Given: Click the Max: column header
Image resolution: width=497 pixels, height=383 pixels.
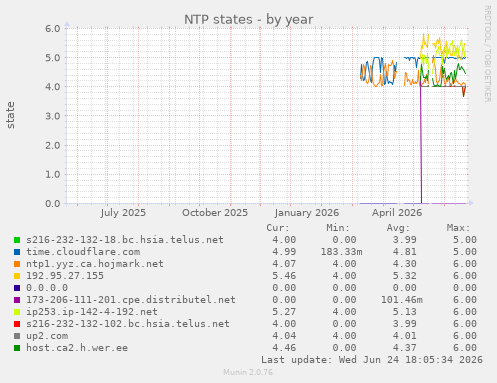Looking at the screenshot, I should click(x=458, y=228).
